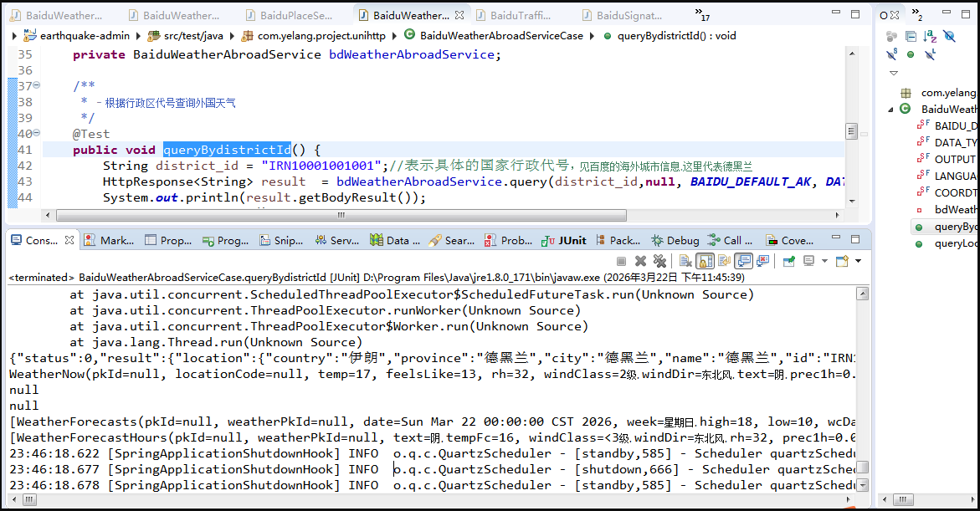Open the Problems view tab
980x511 pixels.
tap(509, 240)
